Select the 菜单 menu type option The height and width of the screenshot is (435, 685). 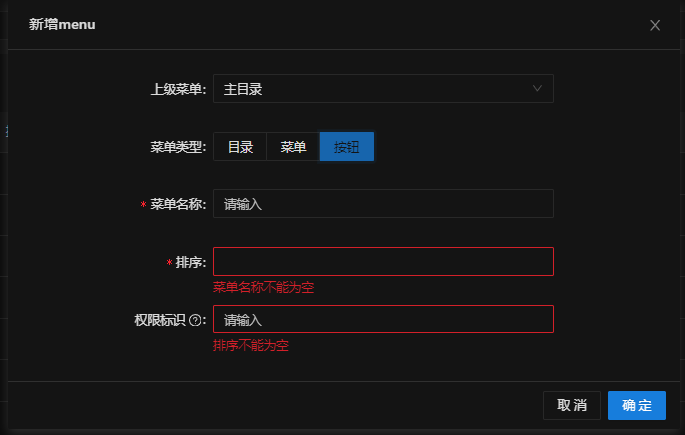293,147
